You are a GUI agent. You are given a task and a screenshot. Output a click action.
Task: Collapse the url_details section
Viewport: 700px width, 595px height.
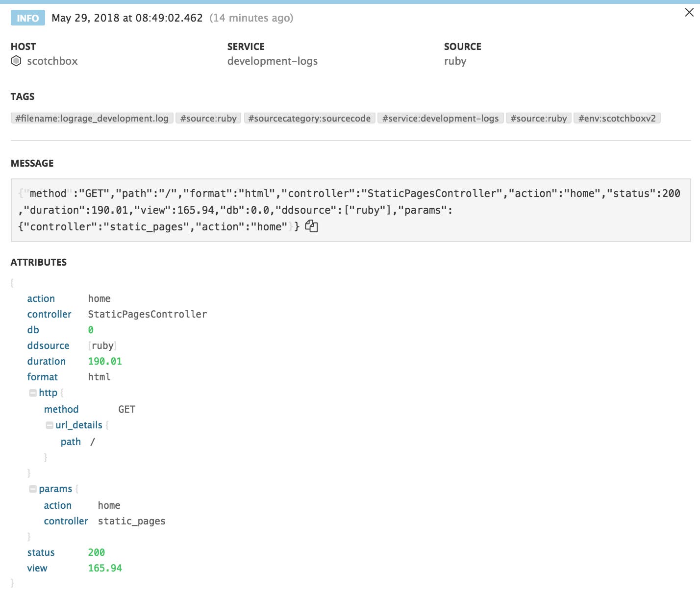click(50, 425)
